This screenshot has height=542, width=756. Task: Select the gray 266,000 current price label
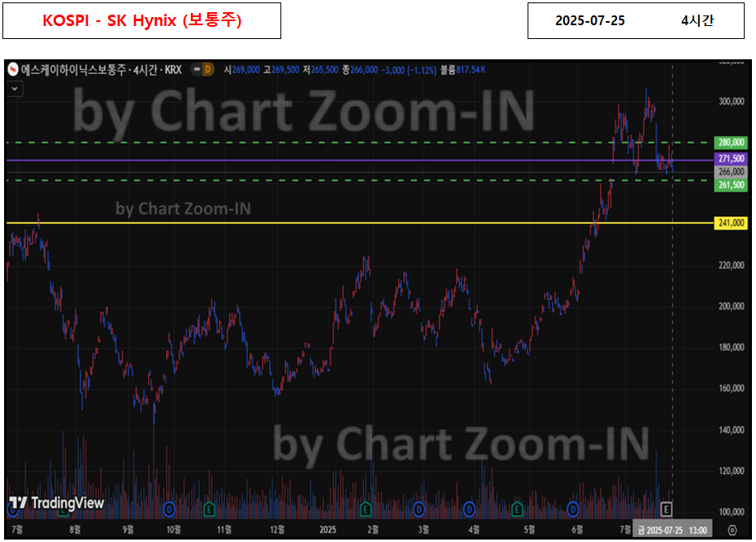pyautogui.click(x=731, y=172)
